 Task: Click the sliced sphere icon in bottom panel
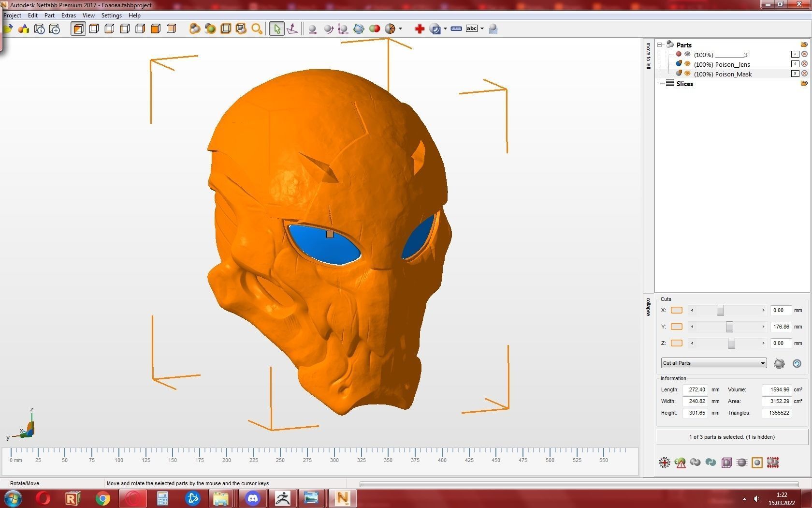[x=742, y=463]
